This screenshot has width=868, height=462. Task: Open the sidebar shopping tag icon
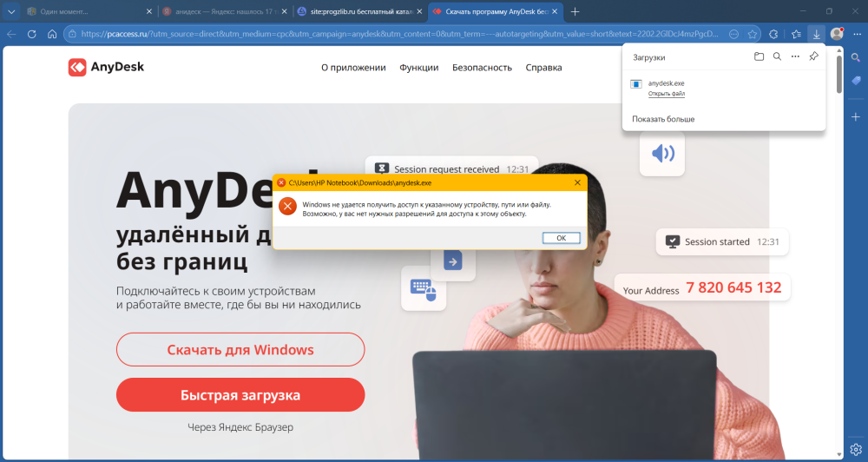coord(856,81)
